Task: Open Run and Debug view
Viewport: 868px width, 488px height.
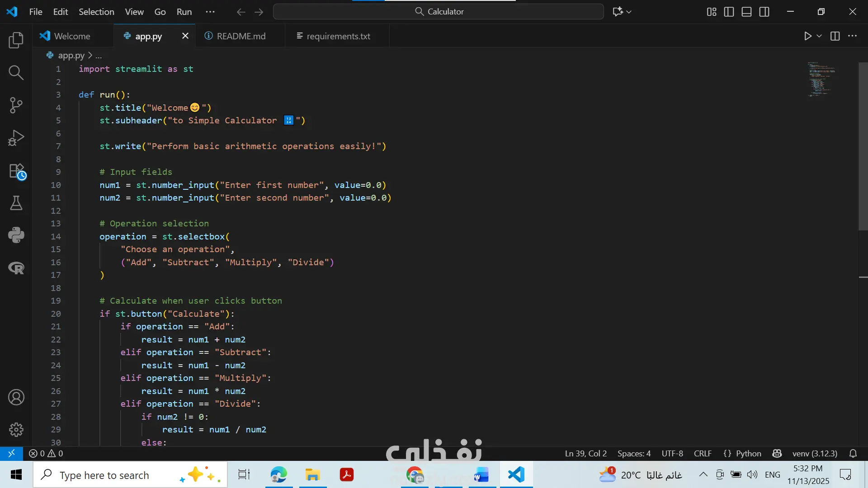Action: tap(16, 138)
